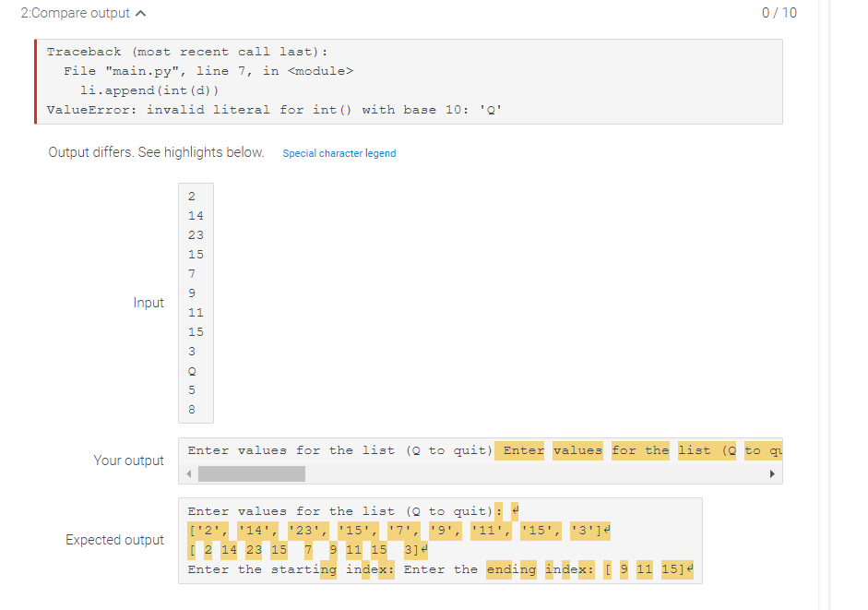Click the ValueError line in the traceback box
The image size is (868, 610).
[x=272, y=109]
